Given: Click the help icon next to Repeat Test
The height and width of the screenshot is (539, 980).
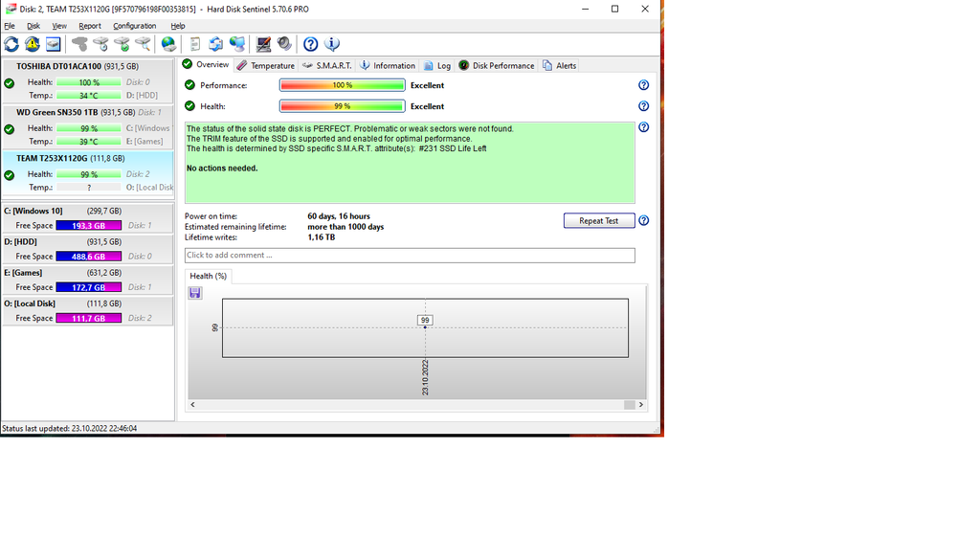Looking at the screenshot, I should pyautogui.click(x=644, y=221).
